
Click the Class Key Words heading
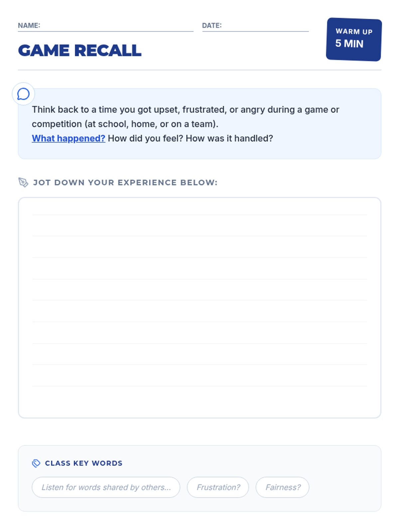83,463
